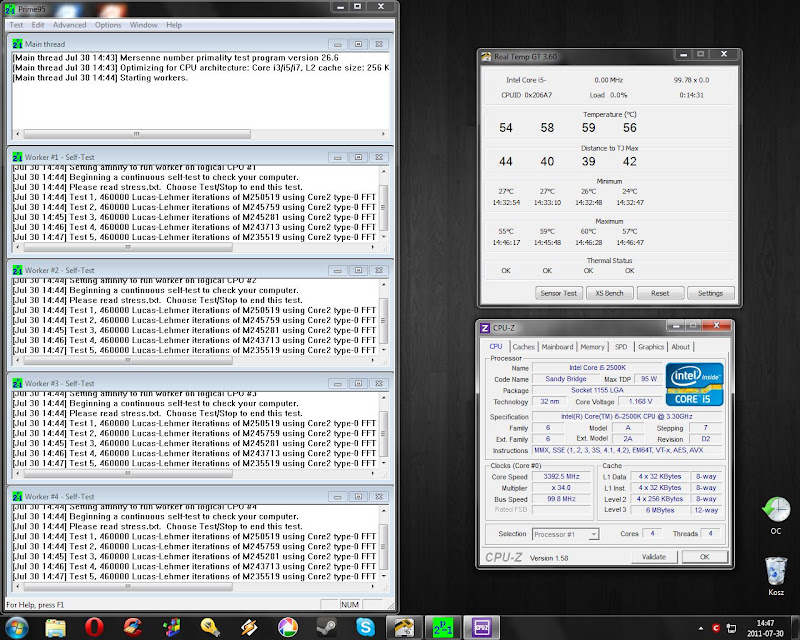Click the Worker #2 window icon
This screenshot has width=800, height=640.
click(x=17, y=270)
